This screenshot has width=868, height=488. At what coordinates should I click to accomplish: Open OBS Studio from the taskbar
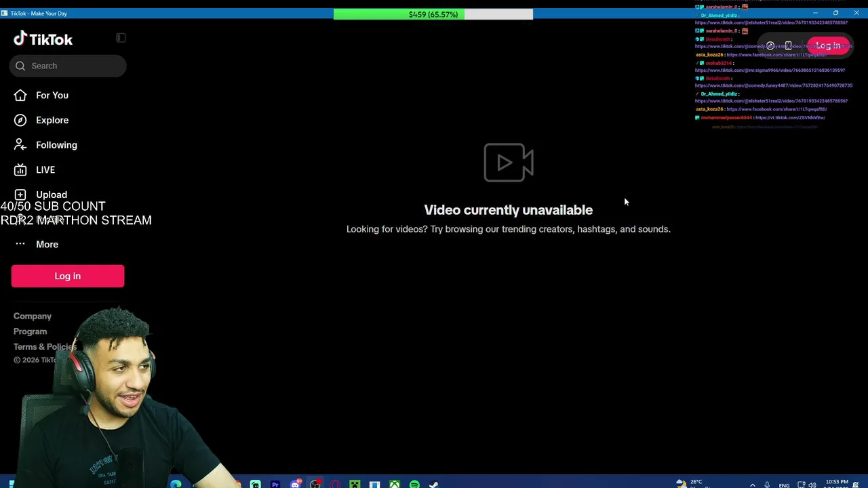point(315,484)
